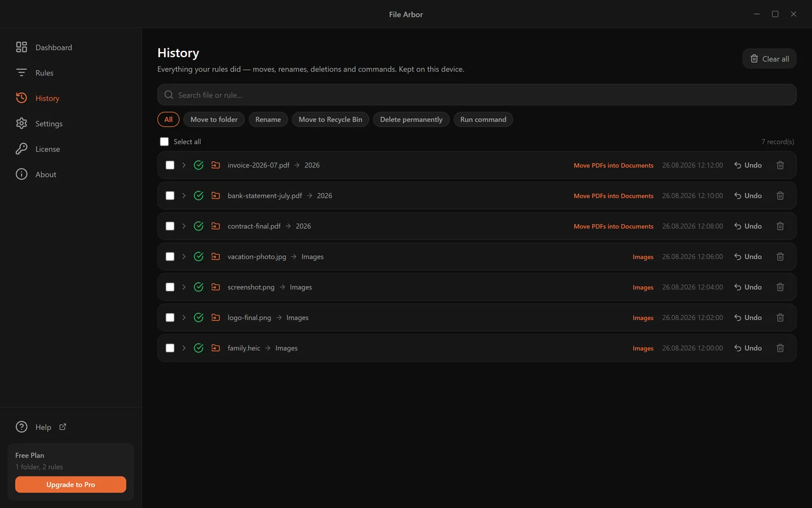Open the About page in sidebar
812x508 pixels.
70,174
